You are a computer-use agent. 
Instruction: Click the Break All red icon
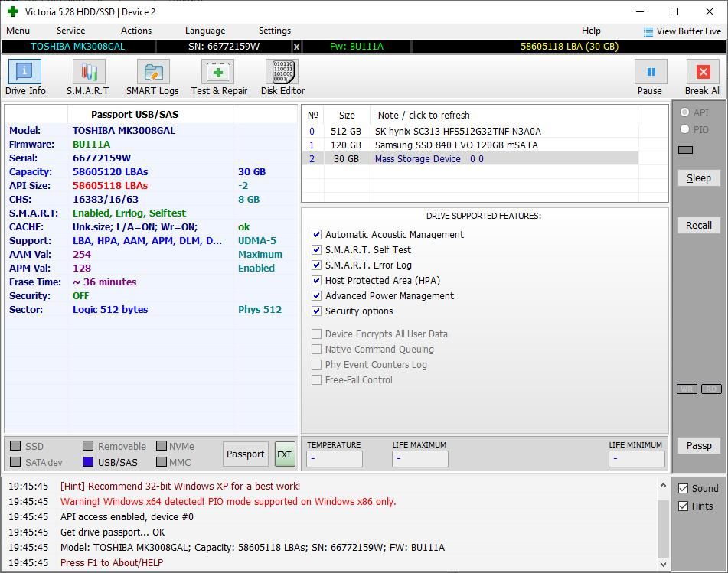(x=703, y=72)
